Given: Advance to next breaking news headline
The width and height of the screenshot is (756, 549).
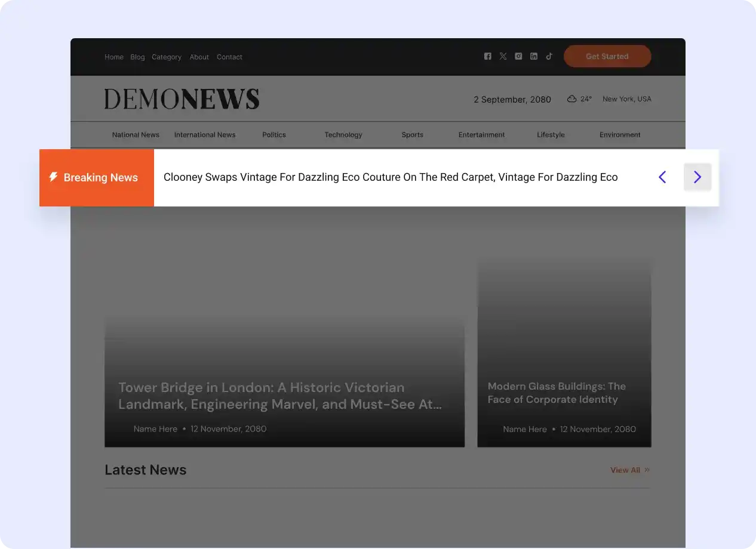Looking at the screenshot, I should (697, 177).
